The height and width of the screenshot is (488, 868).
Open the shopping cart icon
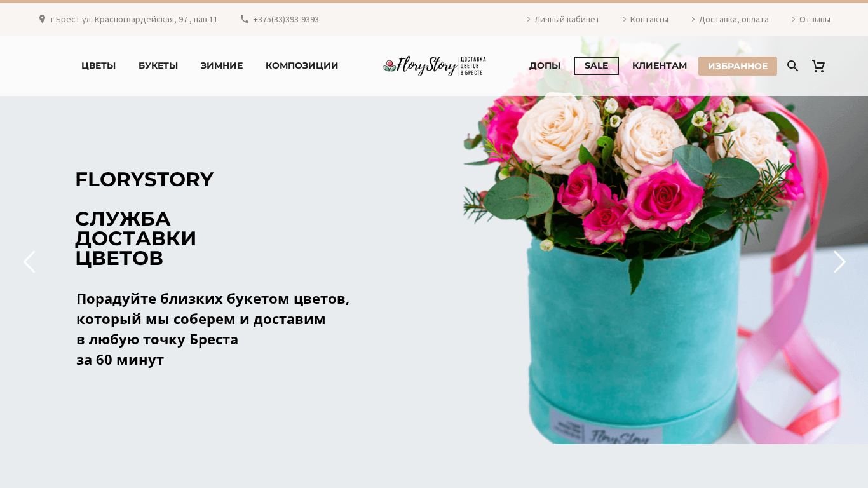tap(818, 65)
